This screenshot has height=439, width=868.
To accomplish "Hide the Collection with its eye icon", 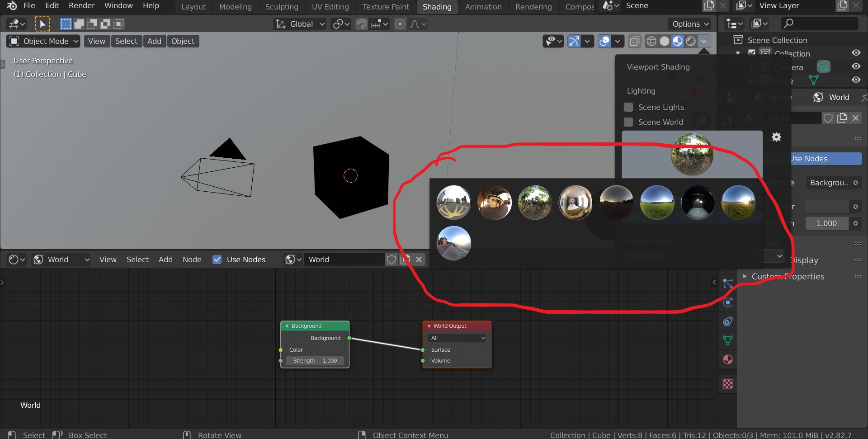I will [x=856, y=53].
